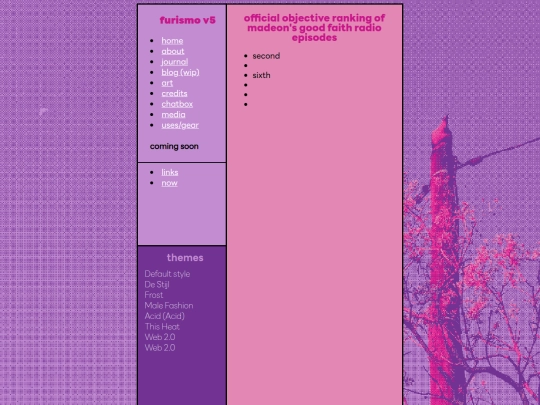Visit the blog (wip) page
The height and width of the screenshot is (405, 540).
[180, 72]
